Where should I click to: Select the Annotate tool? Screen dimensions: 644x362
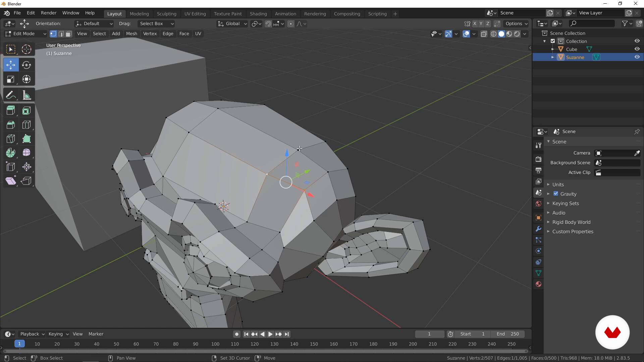(x=11, y=95)
